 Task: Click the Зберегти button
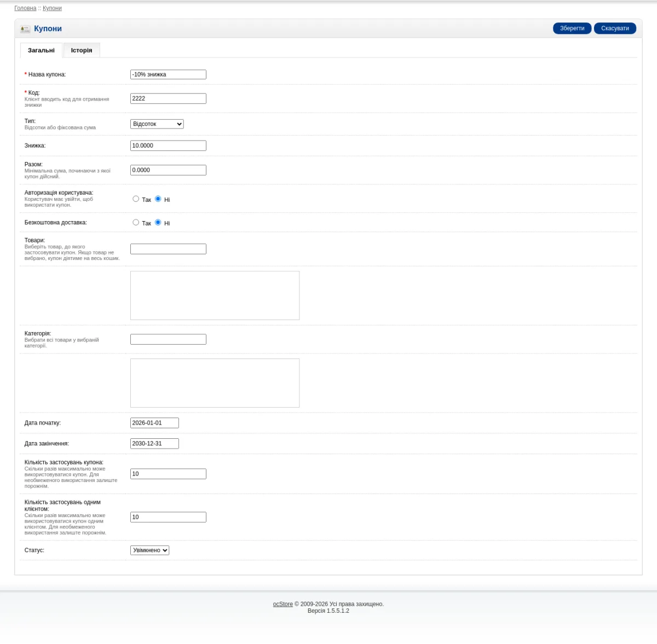point(572,28)
